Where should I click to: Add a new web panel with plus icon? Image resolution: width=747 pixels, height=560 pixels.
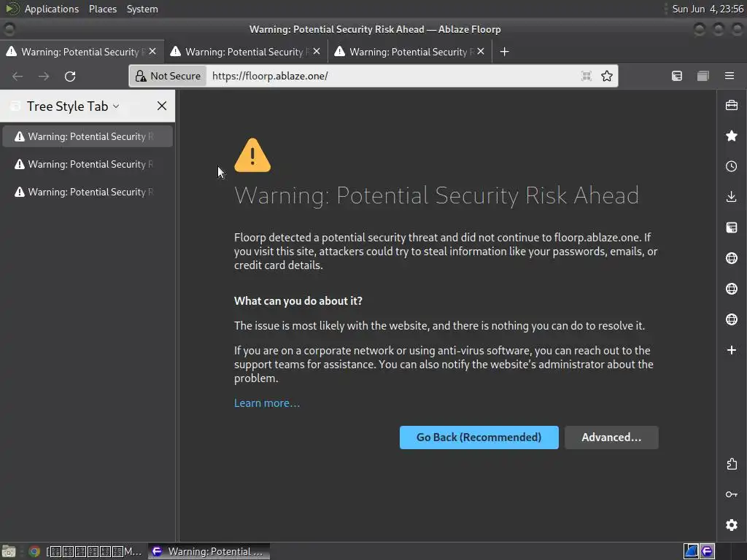732,350
